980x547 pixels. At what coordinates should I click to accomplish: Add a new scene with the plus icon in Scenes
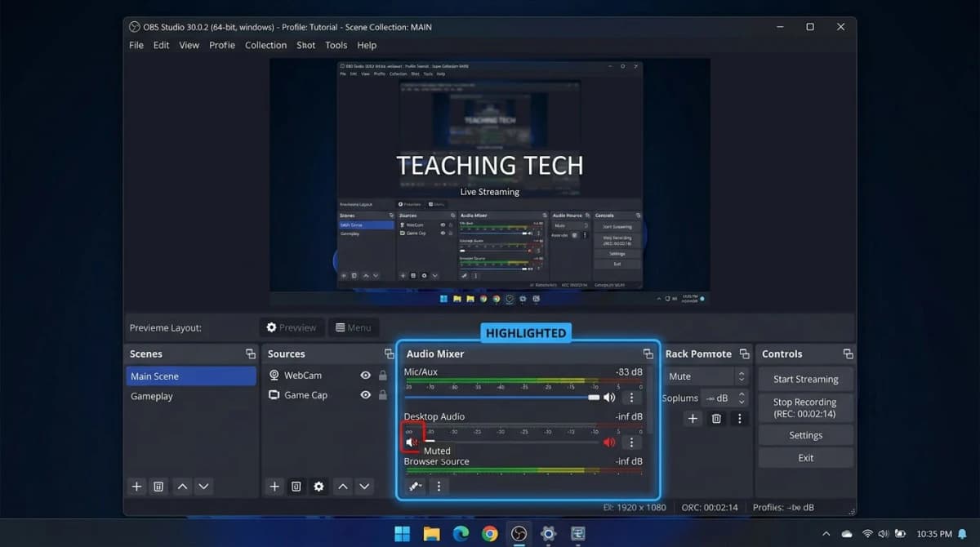(x=136, y=487)
